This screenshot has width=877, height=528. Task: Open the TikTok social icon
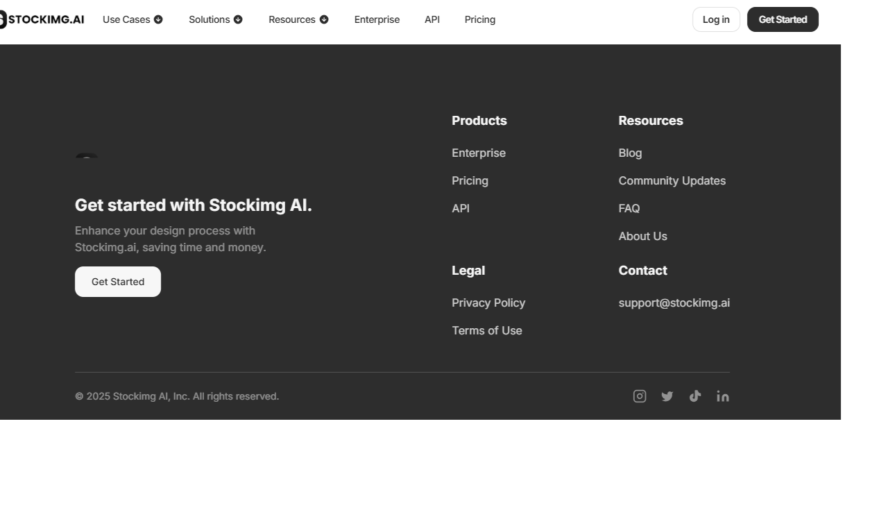point(695,396)
